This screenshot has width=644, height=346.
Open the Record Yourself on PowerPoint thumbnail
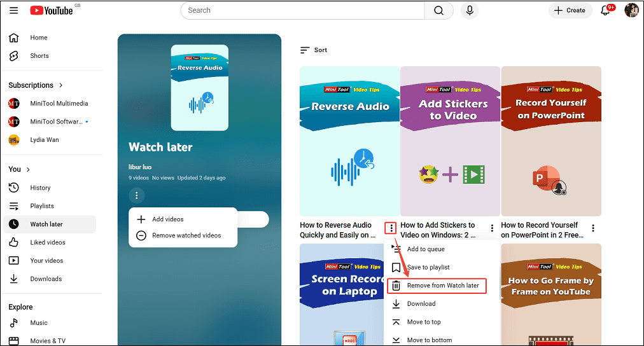point(551,141)
